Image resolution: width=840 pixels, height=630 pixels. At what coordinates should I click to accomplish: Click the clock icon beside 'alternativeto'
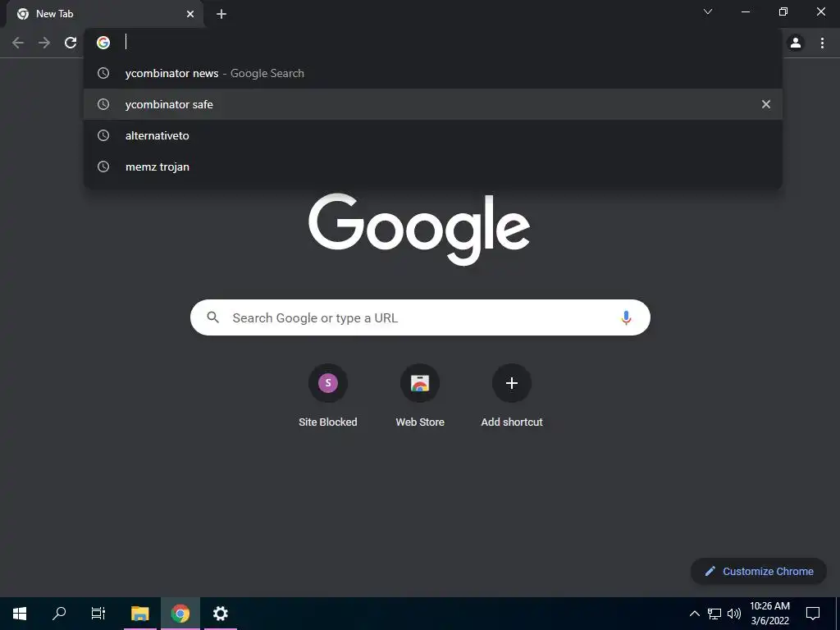[103, 135]
